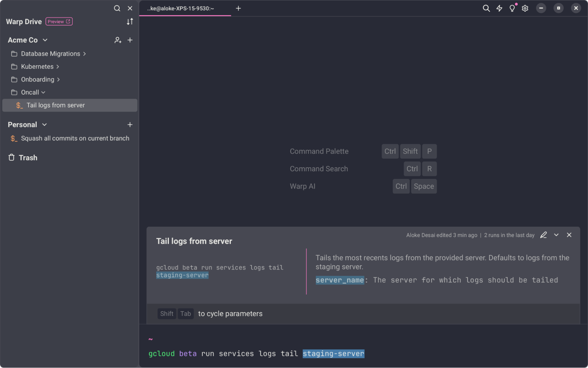Open Warp settings with the gear icon
This screenshot has height=368, width=588.
click(524, 8)
